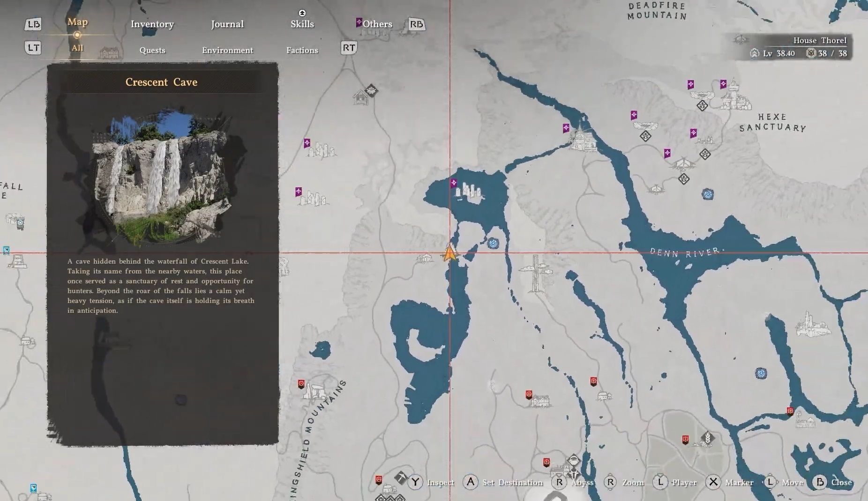Select the blue swirl waypoint nearest the player arrow
The height and width of the screenshot is (501, 868).
[493, 243]
